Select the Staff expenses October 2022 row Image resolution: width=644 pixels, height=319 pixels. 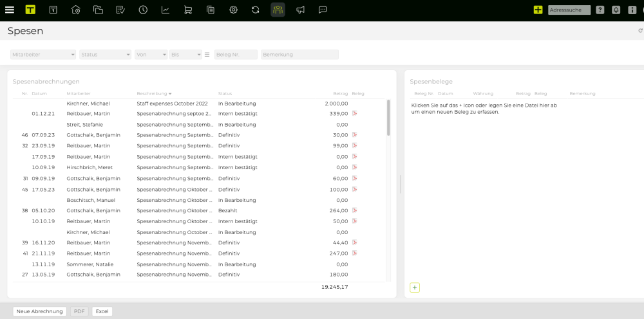199,104
